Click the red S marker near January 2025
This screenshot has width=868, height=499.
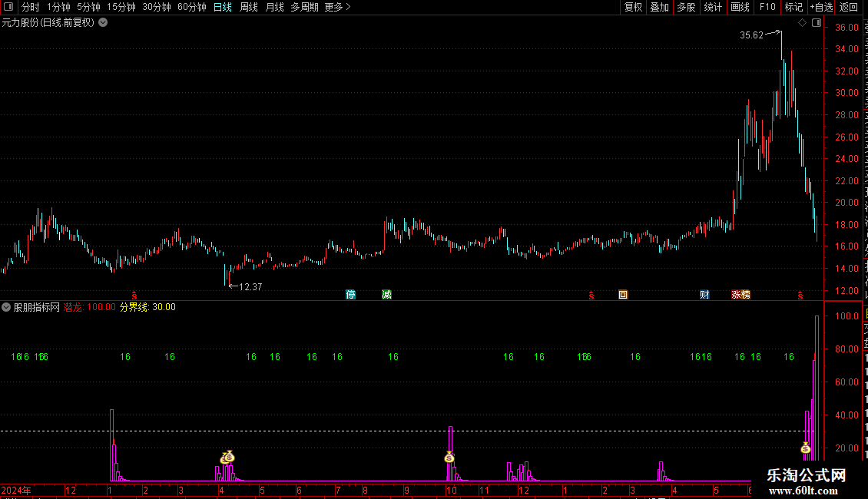click(591, 296)
